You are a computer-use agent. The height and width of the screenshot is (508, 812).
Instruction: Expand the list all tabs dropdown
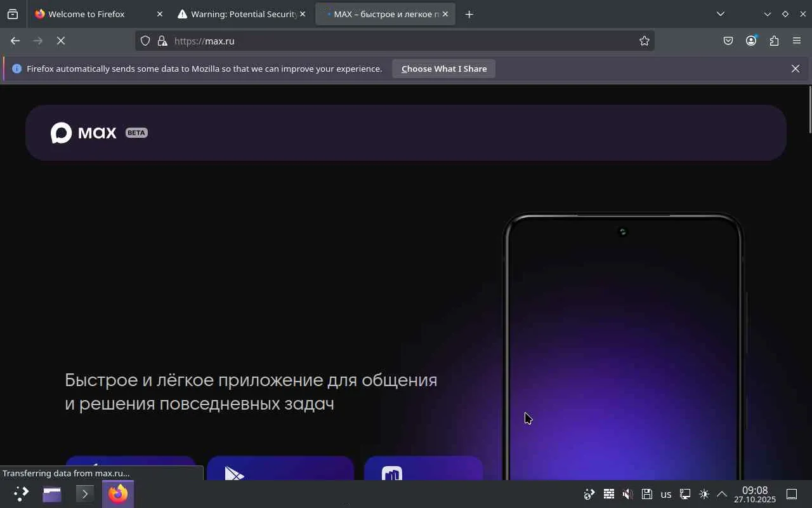point(721,14)
